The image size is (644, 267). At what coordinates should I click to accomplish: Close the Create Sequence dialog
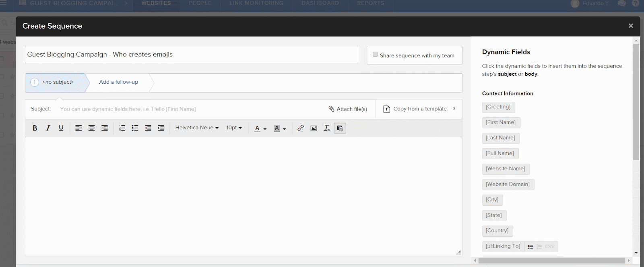[631, 26]
